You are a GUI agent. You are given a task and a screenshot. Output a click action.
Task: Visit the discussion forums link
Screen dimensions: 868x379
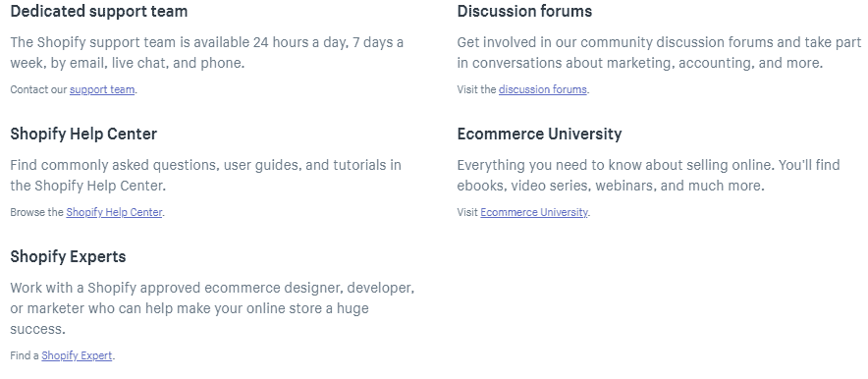(542, 89)
